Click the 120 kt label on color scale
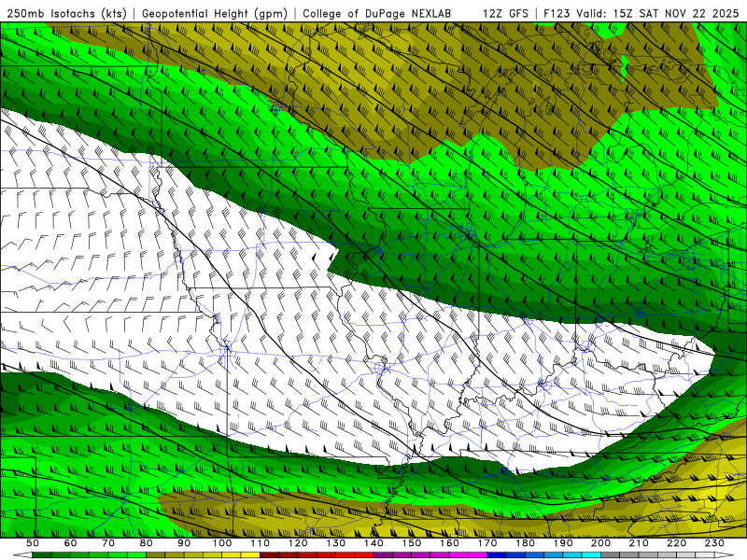The image size is (747, 560). tap(298, 543)
